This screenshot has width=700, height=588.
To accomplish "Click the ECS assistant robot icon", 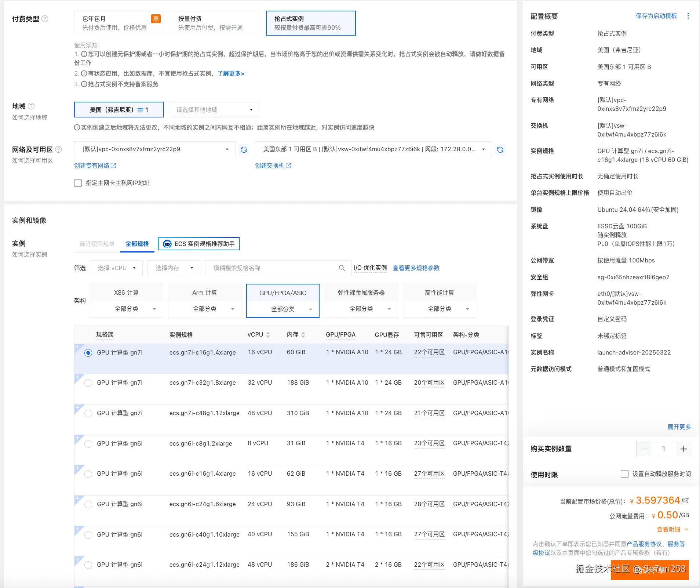I will pos(167,244).
